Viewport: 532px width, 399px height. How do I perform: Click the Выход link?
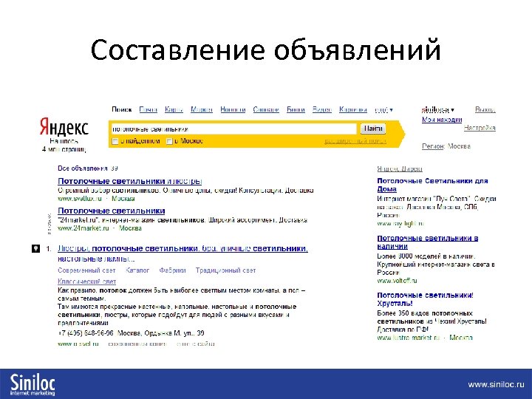tap(485, 110)
